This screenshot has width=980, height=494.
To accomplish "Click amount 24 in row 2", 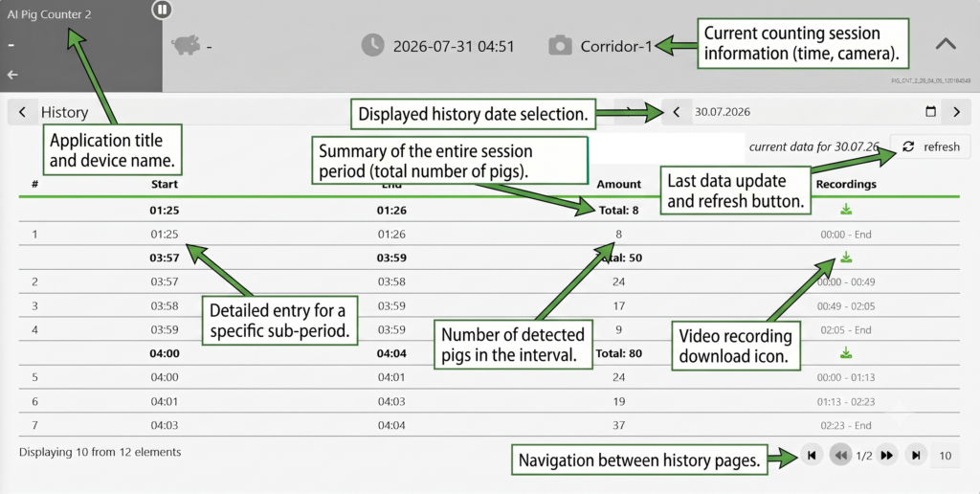I will click(619, 281).
